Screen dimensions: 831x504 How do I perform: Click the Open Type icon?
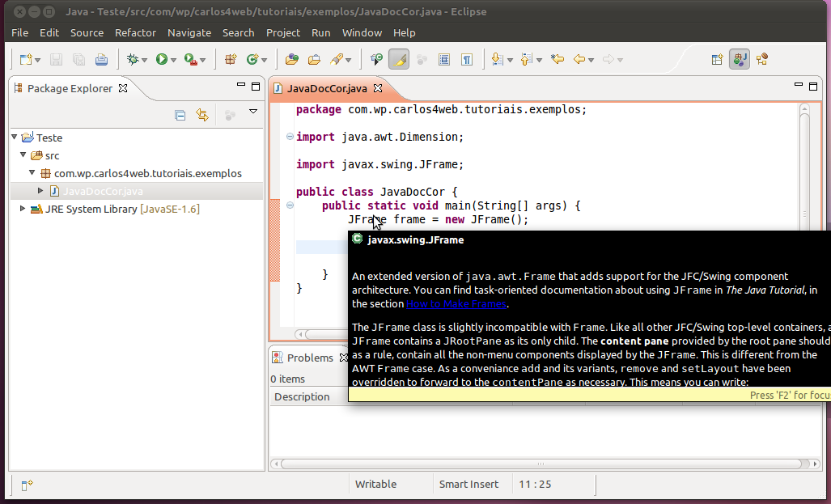click(291, 59)
